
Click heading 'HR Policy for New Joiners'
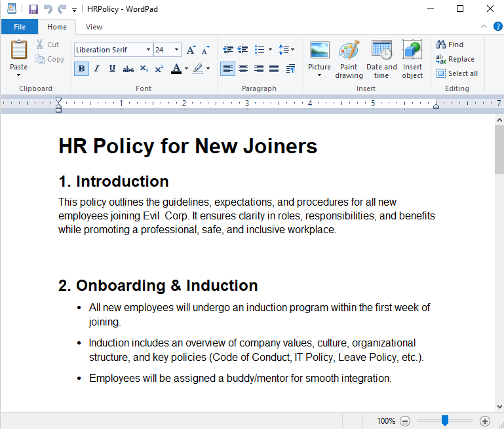coord(187,146)
